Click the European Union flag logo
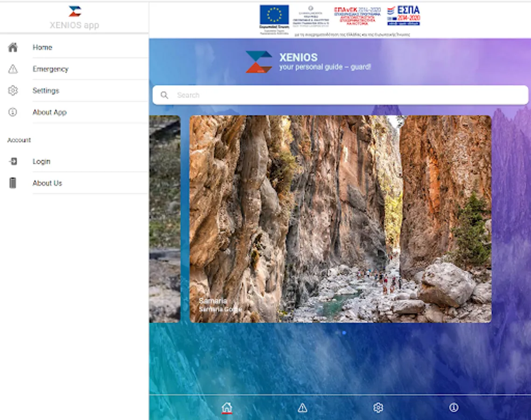This screenshot has height=420, width=531. (x=274, y=19)
